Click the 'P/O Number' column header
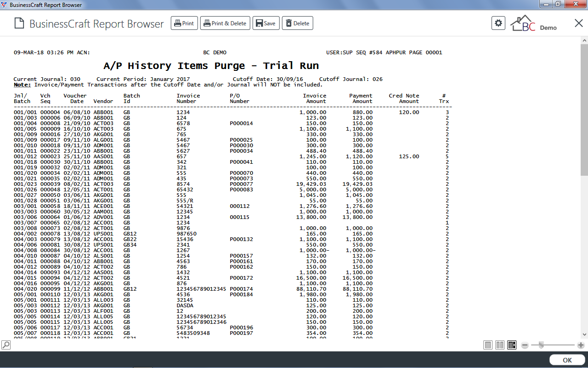This screenshot has height=368, width=588. pyautogui.click(x=240, y=98)
